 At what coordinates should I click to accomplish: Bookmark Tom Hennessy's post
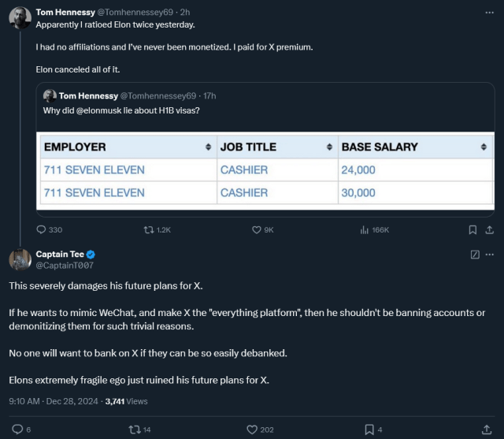[x=472, y=229]
